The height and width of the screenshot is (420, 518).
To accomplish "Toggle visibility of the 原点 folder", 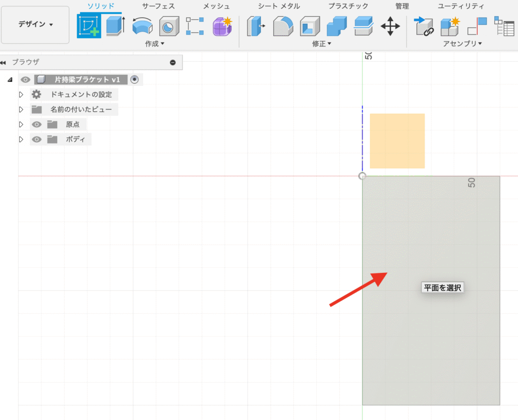I will tap(36, 124).
